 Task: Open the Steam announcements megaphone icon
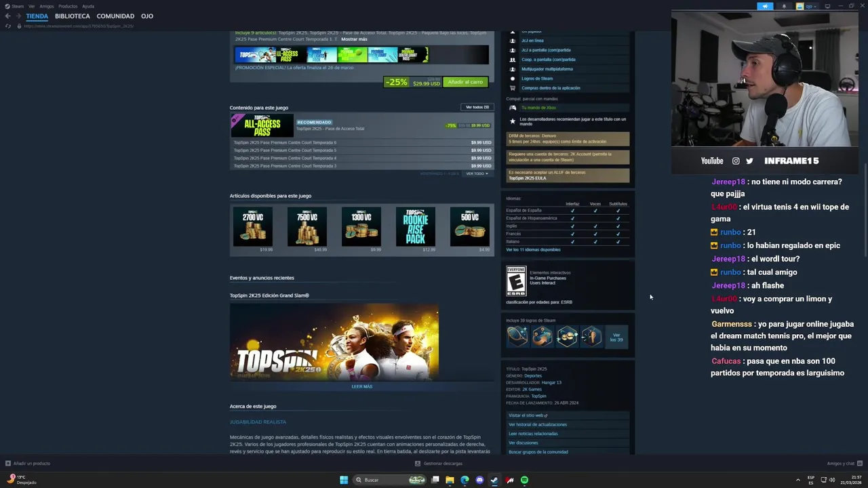[765, 6]
